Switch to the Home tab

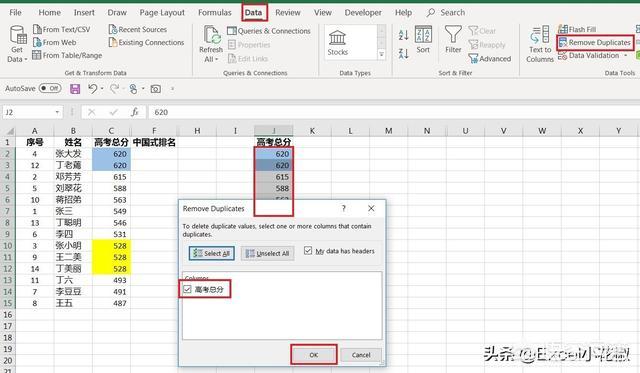coord(49,13)
